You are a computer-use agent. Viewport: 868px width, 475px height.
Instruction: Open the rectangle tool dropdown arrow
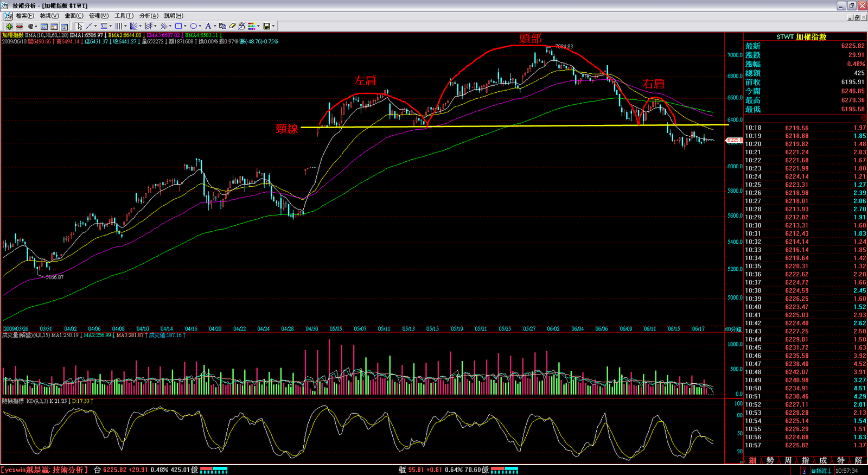pos(185,26)
